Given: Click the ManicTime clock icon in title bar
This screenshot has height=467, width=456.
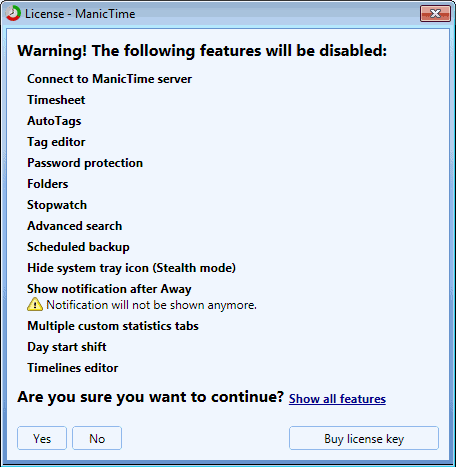Looking at the screenshot, I should (13, 14).
